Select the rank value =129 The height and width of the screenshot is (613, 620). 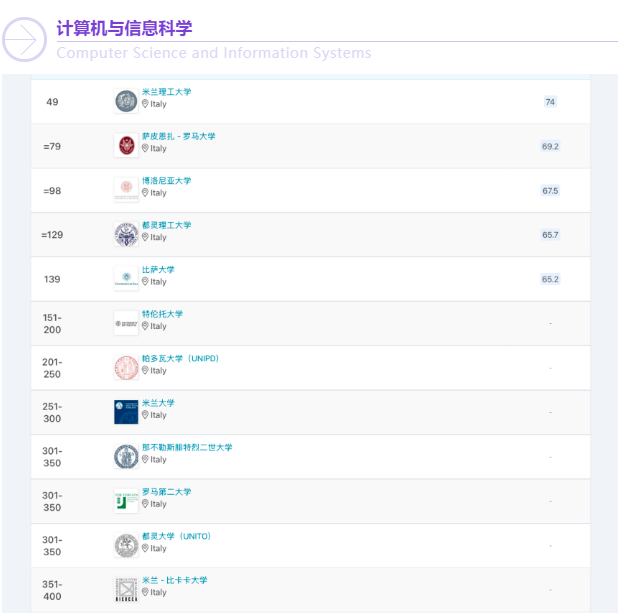52,235
